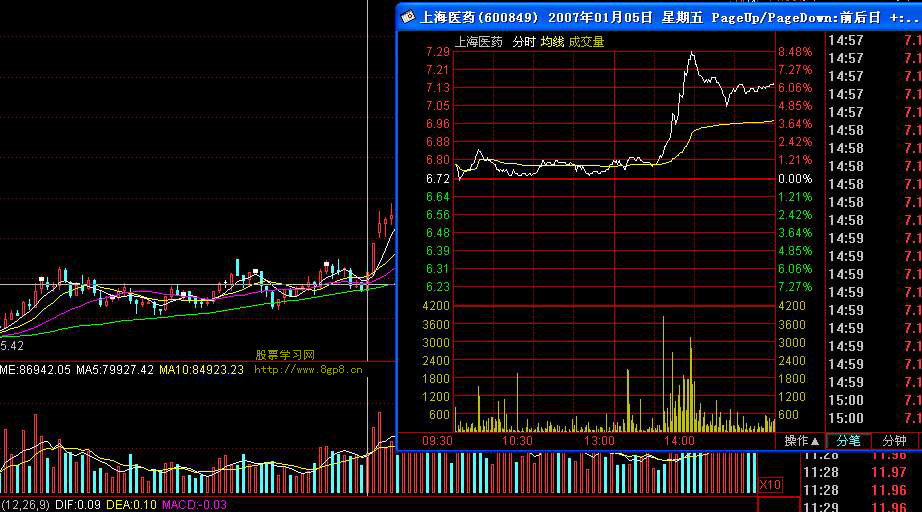Click the 14:00 time marker on the axis
This screenshot has height=512, width=922.
tap(679, 441)
